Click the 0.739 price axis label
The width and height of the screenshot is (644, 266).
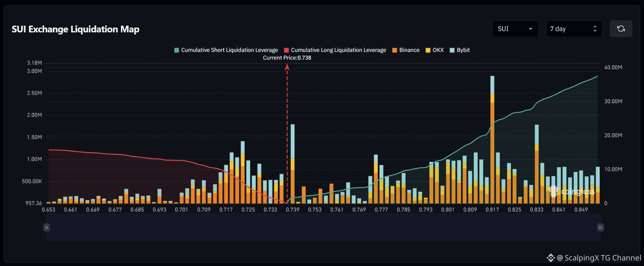coord(293,210)
